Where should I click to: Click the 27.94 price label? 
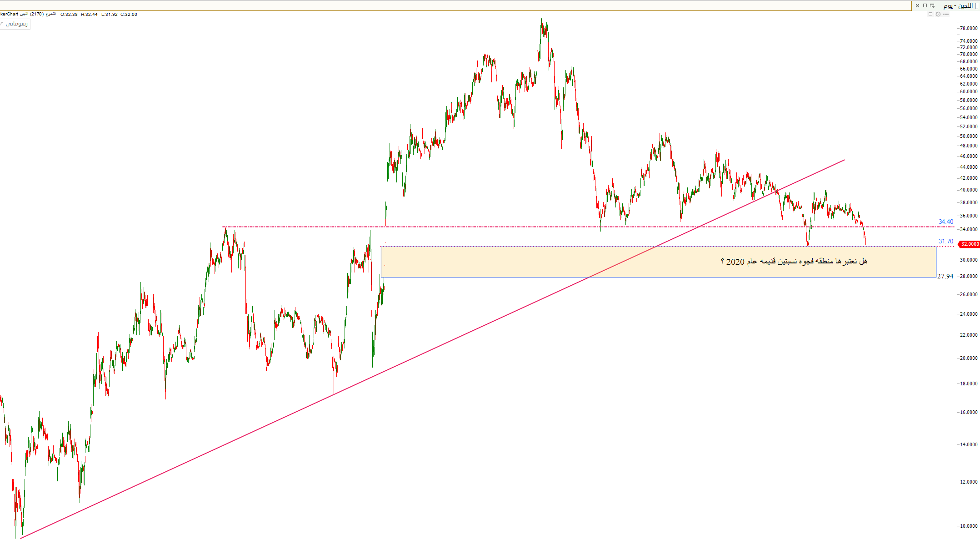[945, 276]
